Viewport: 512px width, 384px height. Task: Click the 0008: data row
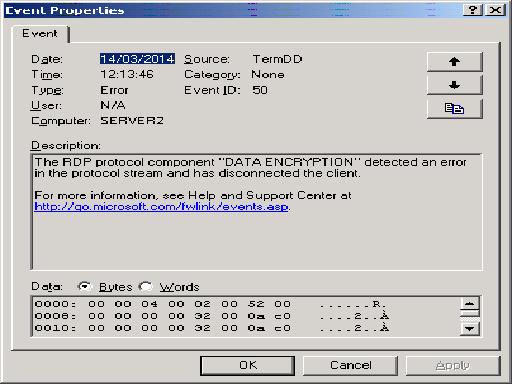pos(212,316)
